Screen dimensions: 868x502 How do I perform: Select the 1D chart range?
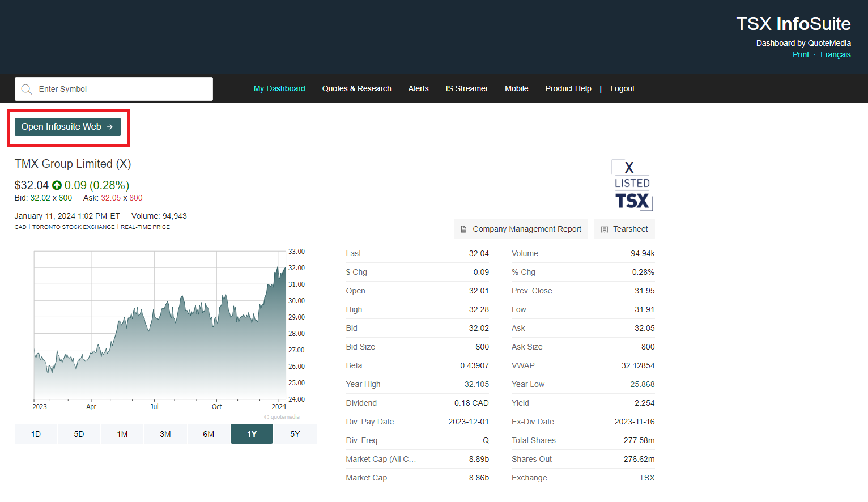pyautogui.click(x=36, y=434)
